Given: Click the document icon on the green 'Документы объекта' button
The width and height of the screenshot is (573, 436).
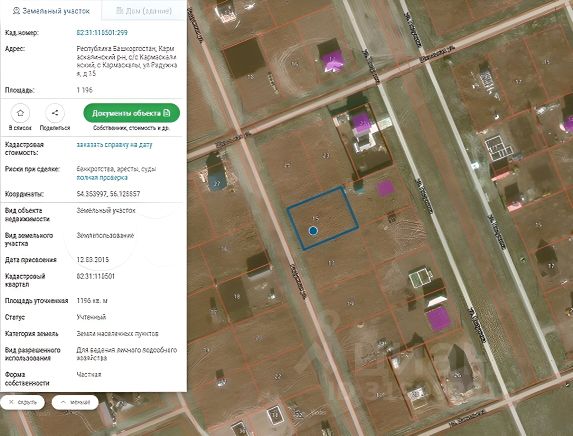Looking at the screenshot, I should pyautogui.click(x=167, y=113).
